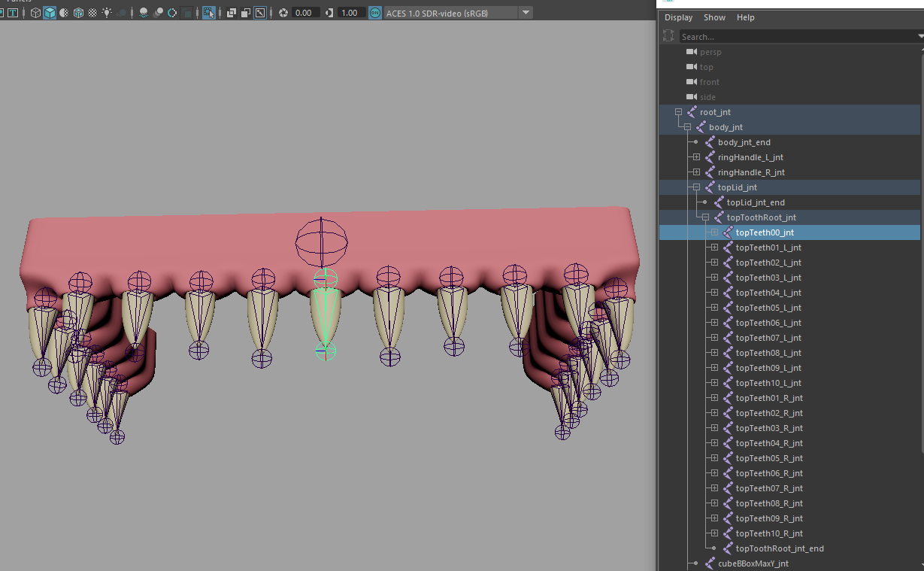Click the joint icon of topTeeth08_L_jnt
The height and width of the screenshot is (571, 924).
[728, 353]
